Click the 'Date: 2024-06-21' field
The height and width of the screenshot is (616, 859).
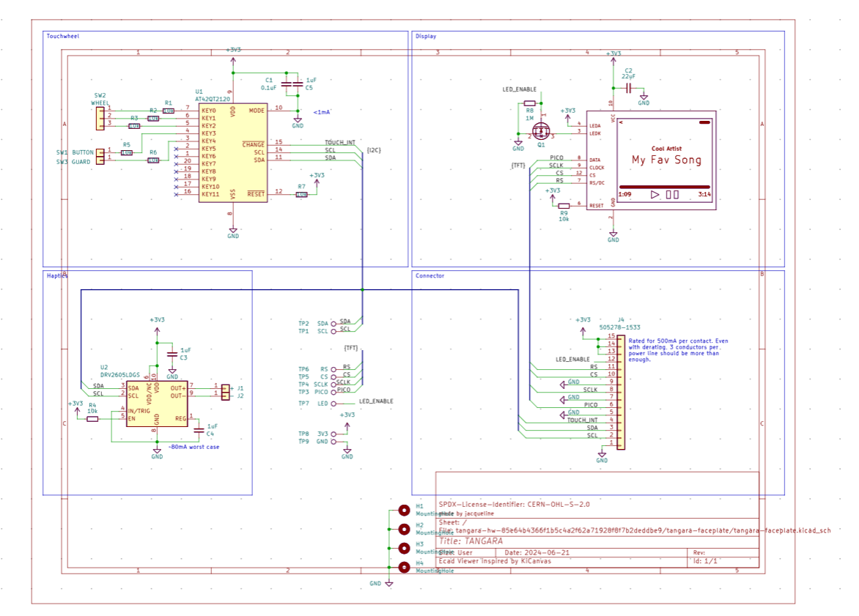pos(537,552)
